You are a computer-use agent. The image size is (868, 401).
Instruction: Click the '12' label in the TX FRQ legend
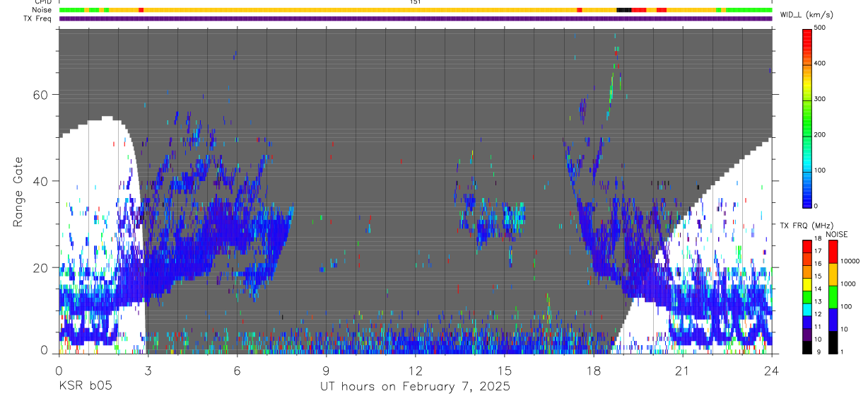click(819, 314)
